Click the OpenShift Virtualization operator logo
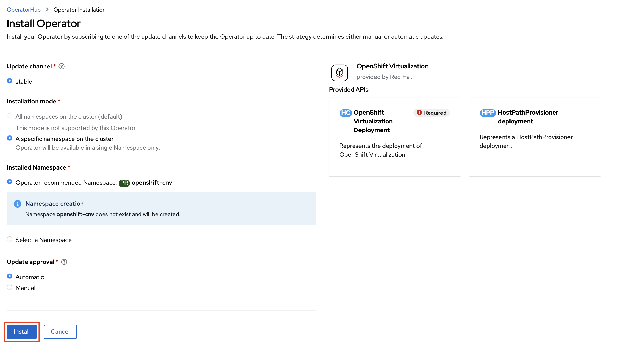 click(x=339, y=73)
